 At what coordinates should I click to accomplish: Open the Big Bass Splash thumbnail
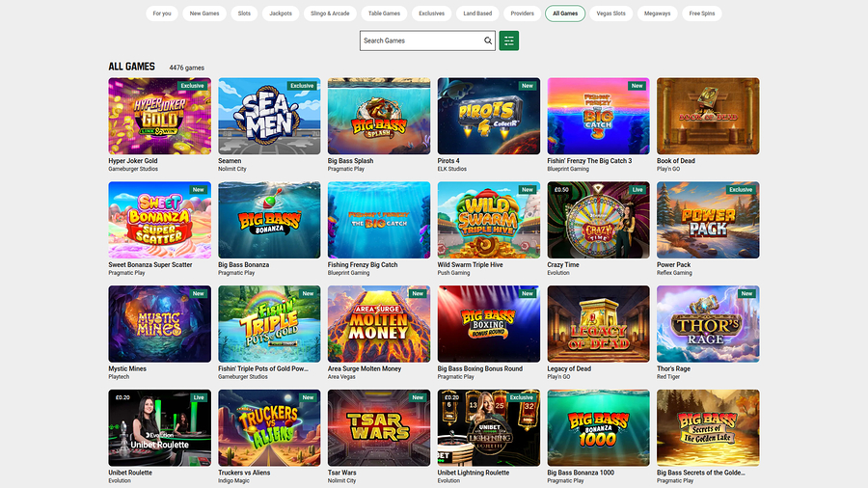[379, 116]
